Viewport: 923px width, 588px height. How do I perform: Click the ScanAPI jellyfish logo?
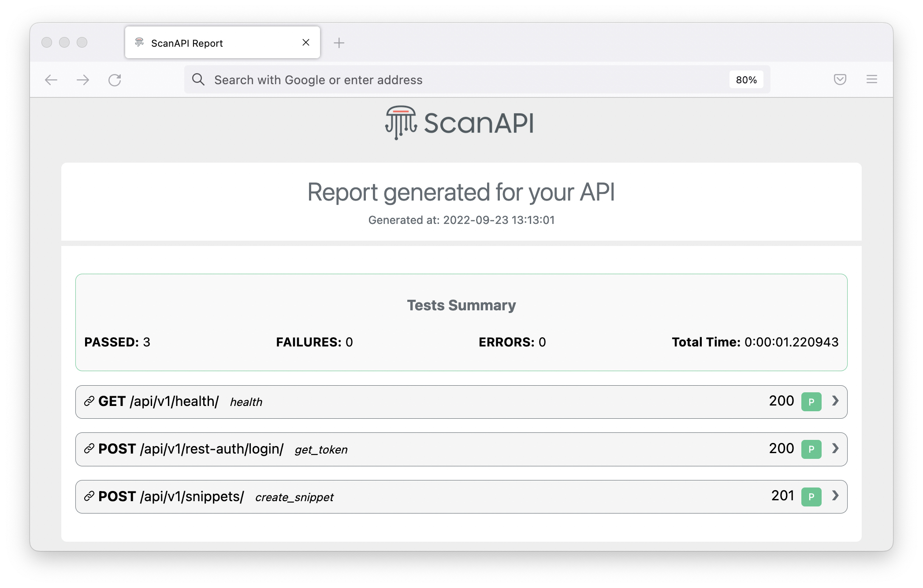[401, 123]
